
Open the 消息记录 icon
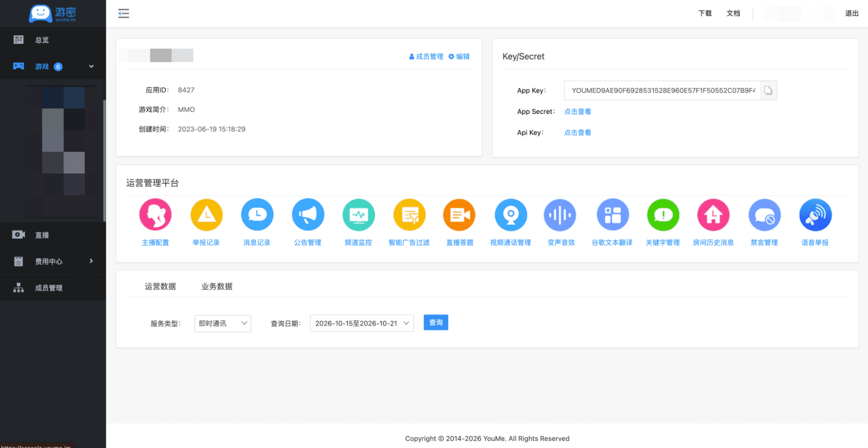tap(257, 214)
